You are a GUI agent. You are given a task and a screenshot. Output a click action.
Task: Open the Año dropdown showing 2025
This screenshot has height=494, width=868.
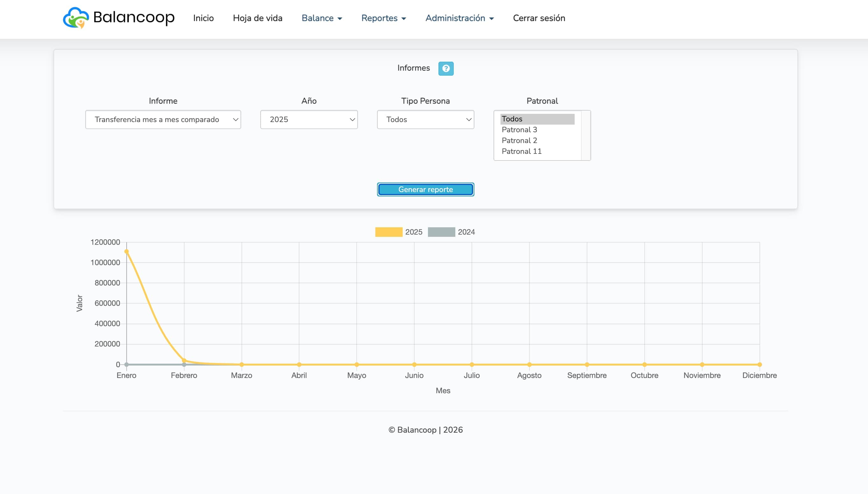click(309, 120)
